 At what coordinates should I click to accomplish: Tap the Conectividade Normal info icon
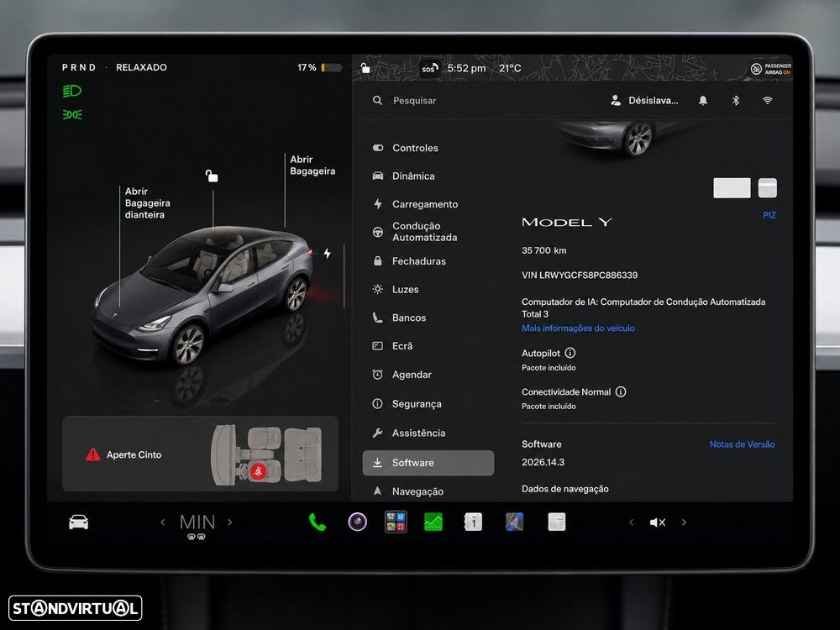point(621,391)
